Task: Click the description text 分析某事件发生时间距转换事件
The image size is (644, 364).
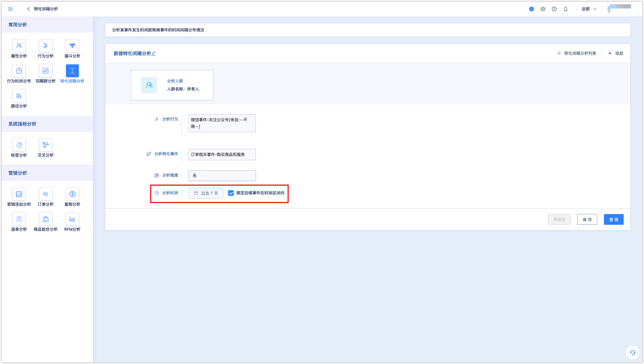Action: (158, 30)
